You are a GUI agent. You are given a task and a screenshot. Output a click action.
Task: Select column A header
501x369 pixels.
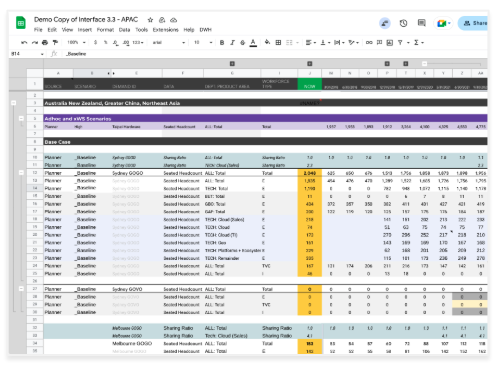pyautogui.click(x=58, y=73)
